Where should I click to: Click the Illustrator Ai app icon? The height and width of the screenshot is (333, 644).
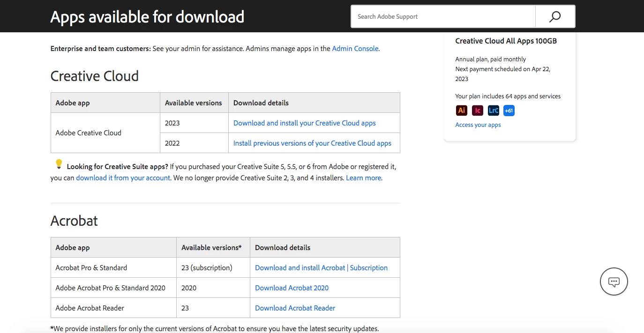click(462, 111)
